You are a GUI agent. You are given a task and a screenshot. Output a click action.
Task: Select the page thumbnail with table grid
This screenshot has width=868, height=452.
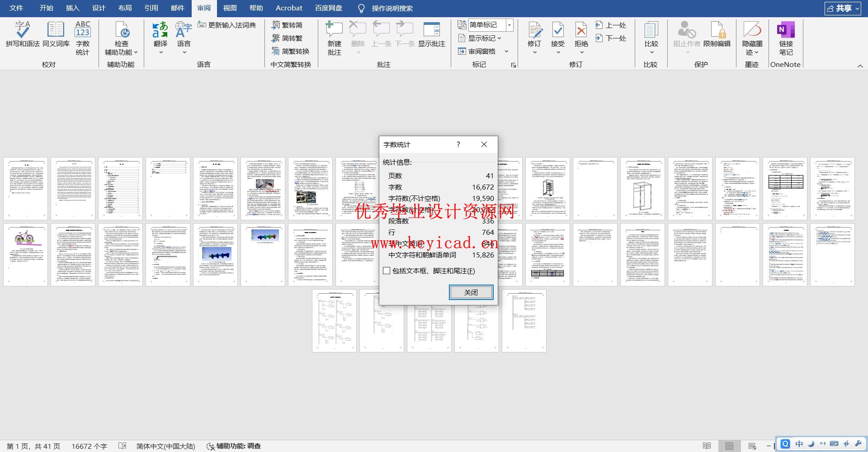click(785, 189)
